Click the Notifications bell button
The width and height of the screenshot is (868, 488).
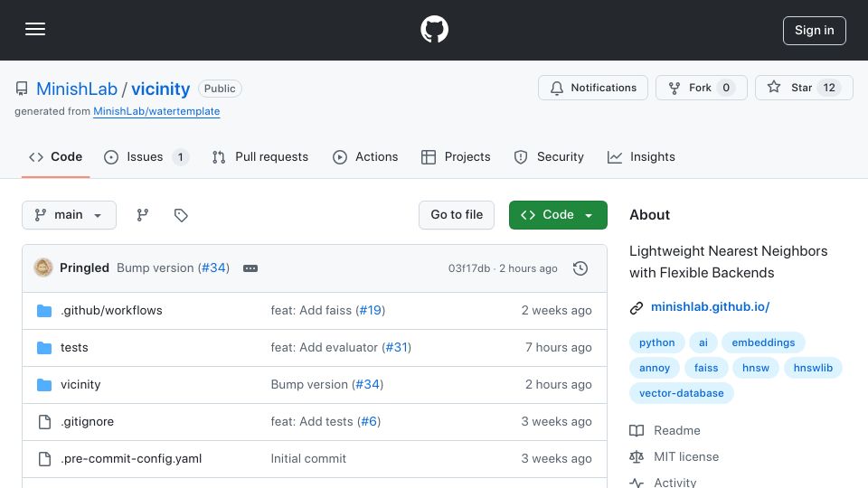(593, 88)
